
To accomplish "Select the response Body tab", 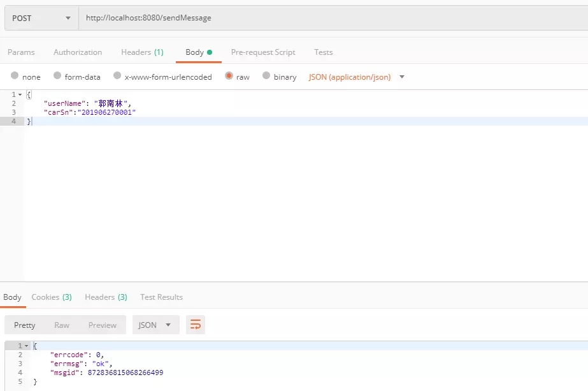I will (12, 297).
